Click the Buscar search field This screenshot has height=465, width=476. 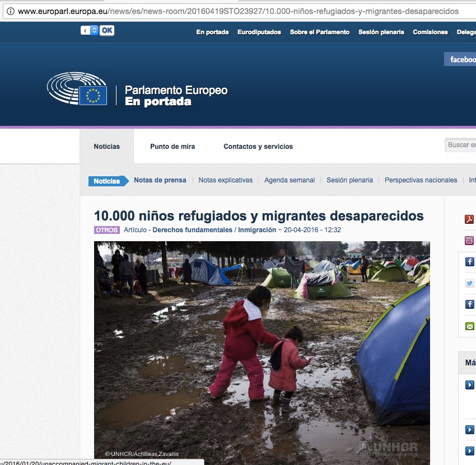461,145
